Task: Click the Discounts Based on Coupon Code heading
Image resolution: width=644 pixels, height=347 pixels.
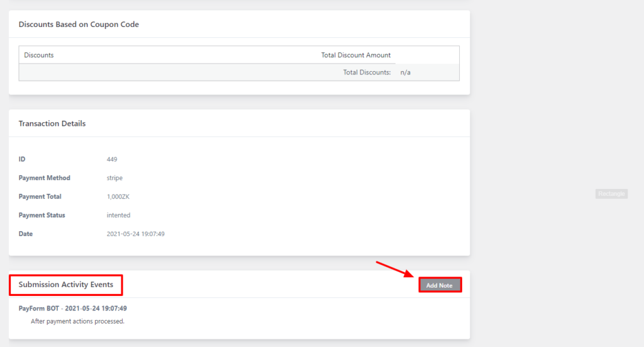Action: (79, 25)
